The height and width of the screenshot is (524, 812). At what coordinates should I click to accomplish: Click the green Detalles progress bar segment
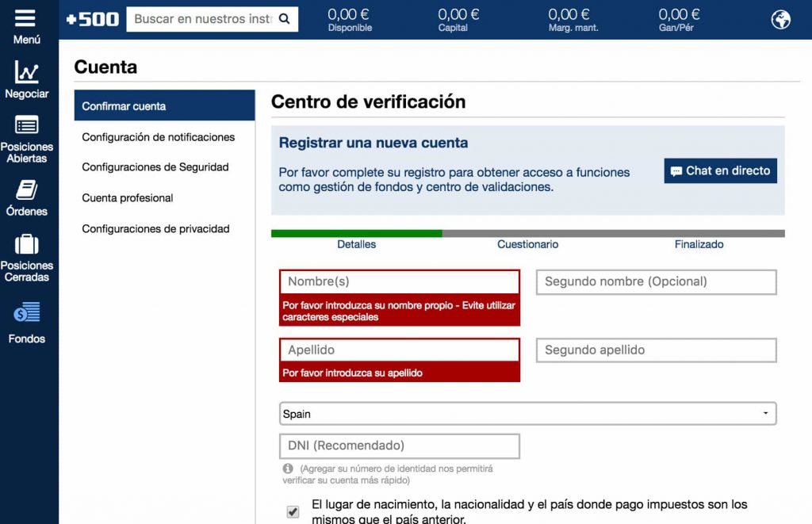tap(356, 233)
